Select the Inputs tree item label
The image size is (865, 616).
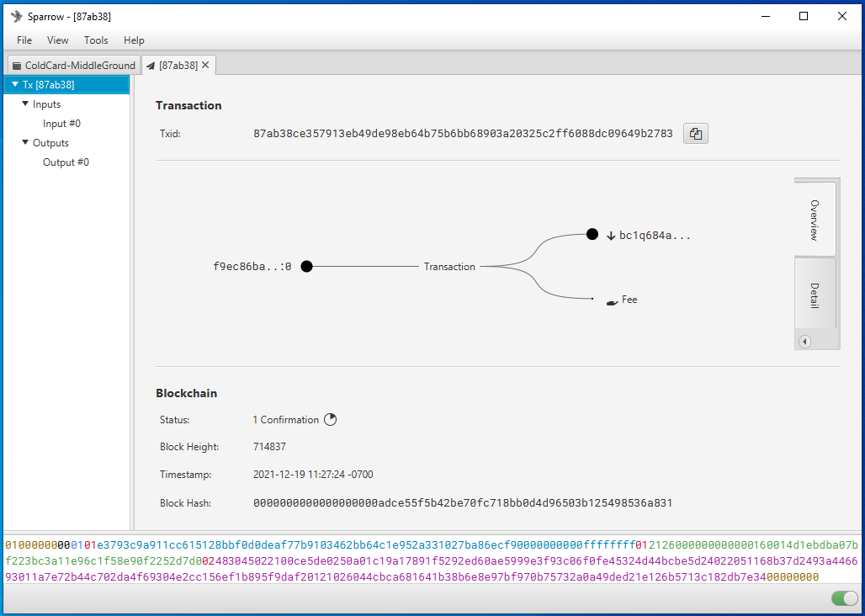click(x=47, y=104)
